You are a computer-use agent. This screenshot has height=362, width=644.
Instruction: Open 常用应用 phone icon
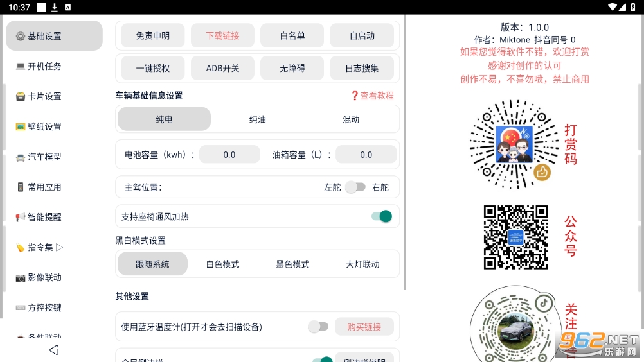pos(20,187)
